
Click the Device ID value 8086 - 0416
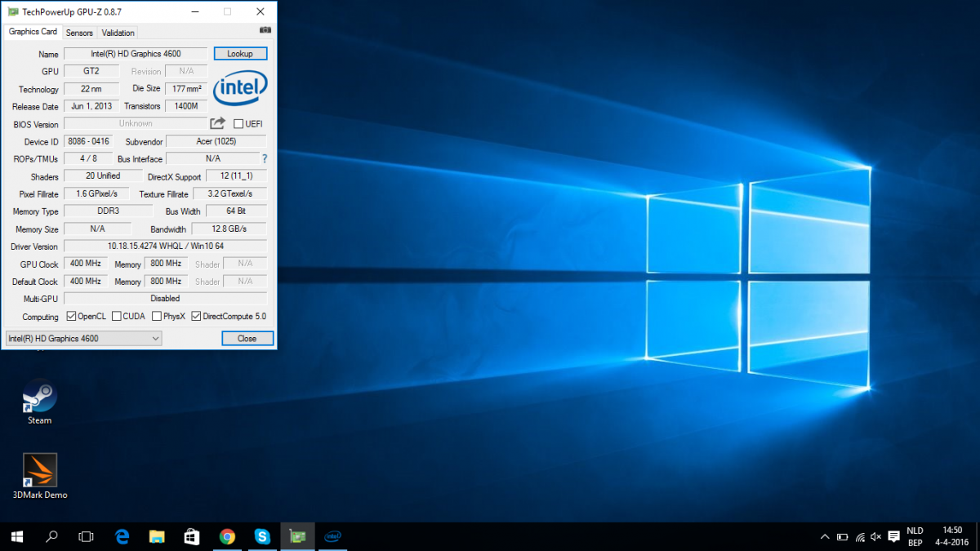88,141
